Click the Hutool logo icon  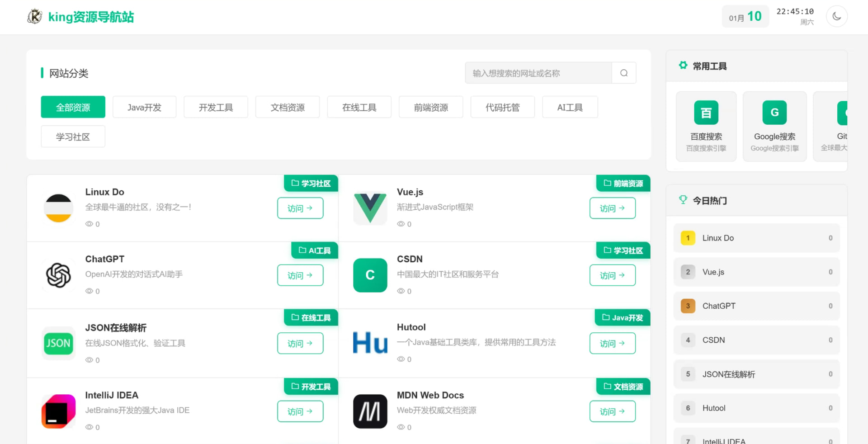coord(370,343)
